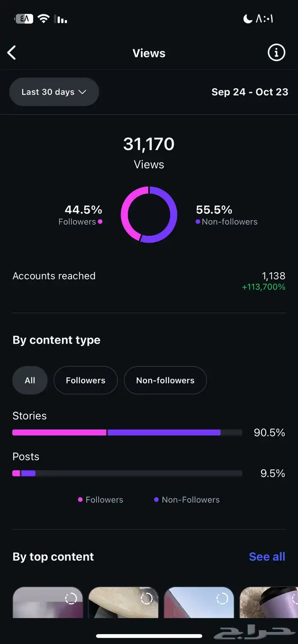Click See all top content link
This screenshot has height=644, width=298.
coord(267,556)
